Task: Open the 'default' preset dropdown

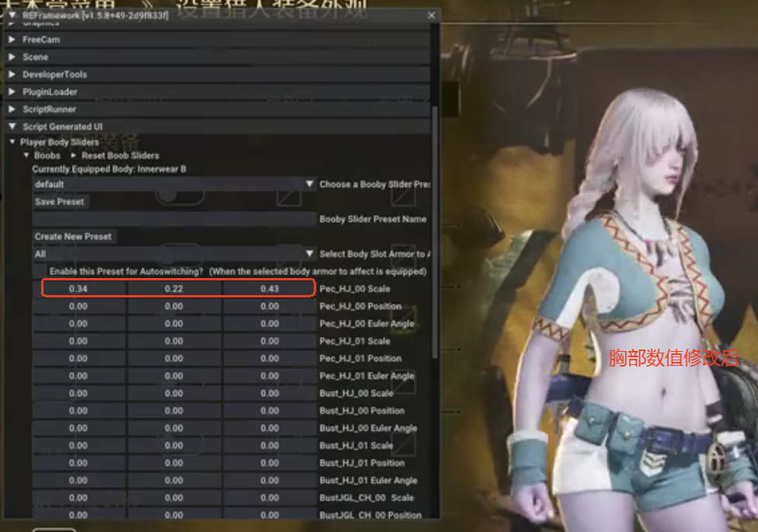Action: [x=175, y=184]
